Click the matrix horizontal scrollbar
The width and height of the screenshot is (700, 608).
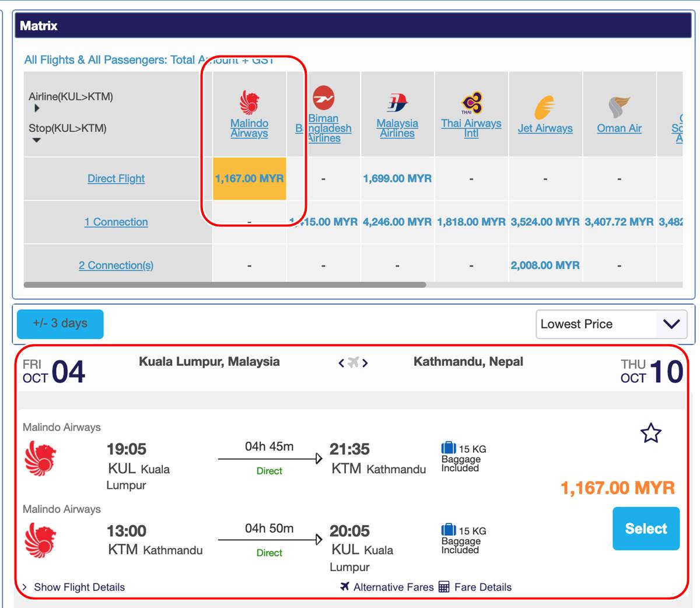[225, 285]
